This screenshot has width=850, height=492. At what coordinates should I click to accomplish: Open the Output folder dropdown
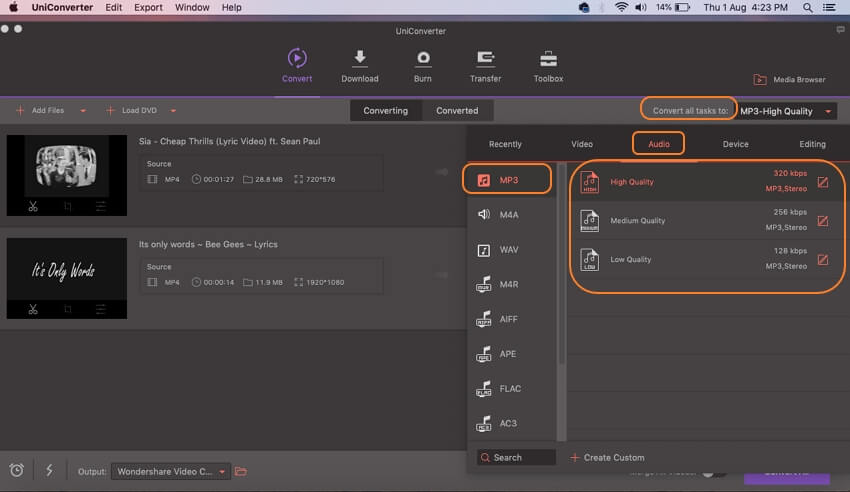pos(170,471)
